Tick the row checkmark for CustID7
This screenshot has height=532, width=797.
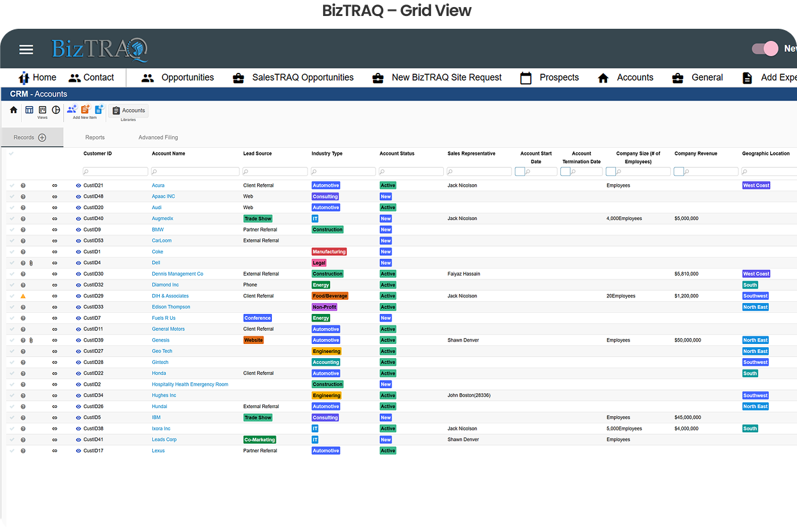tap(11, 318)
